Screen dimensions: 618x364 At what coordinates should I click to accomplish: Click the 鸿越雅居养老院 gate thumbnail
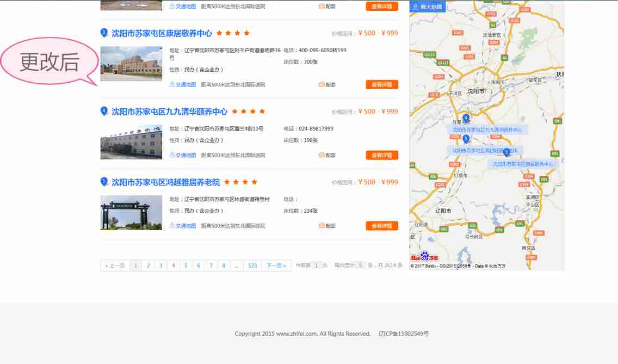131,213
